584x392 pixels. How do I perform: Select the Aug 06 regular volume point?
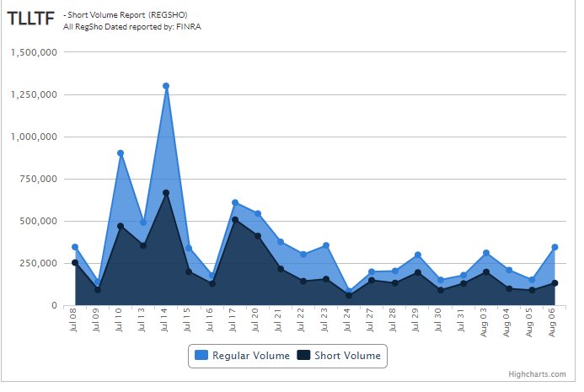[x=555, y=247]
